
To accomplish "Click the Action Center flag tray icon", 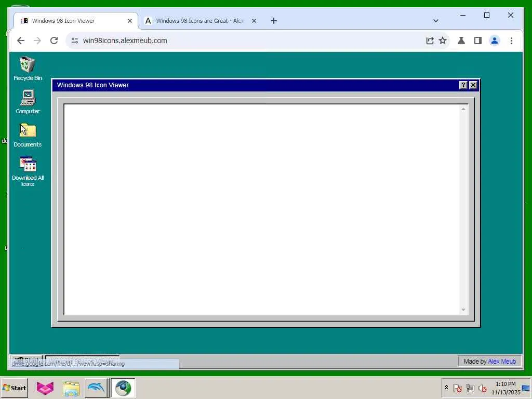I will 457,388.
